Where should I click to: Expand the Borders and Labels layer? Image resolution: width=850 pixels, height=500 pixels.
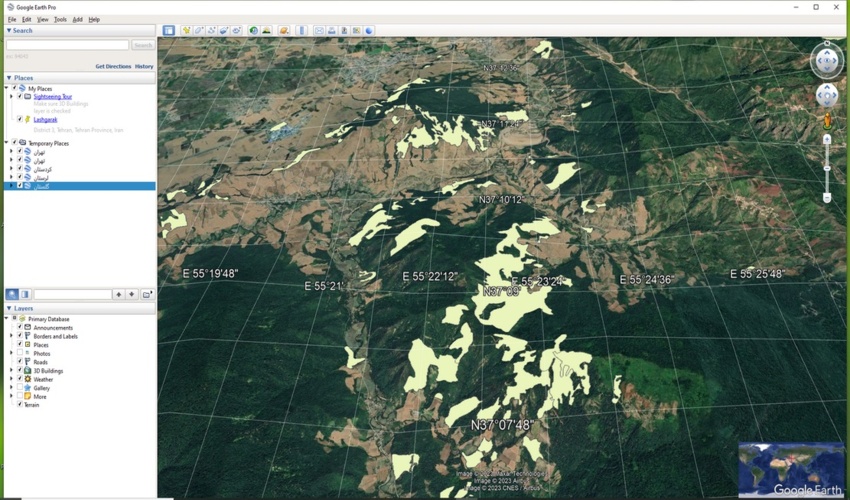coord(12,336)
